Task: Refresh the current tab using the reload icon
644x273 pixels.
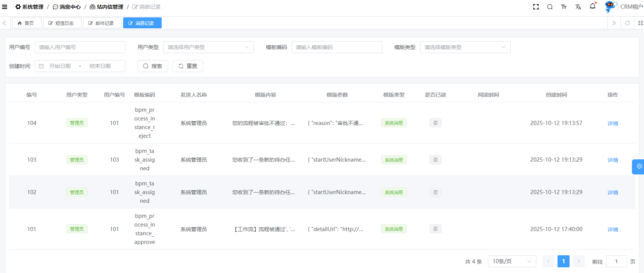Action: [x=627, y=23]
